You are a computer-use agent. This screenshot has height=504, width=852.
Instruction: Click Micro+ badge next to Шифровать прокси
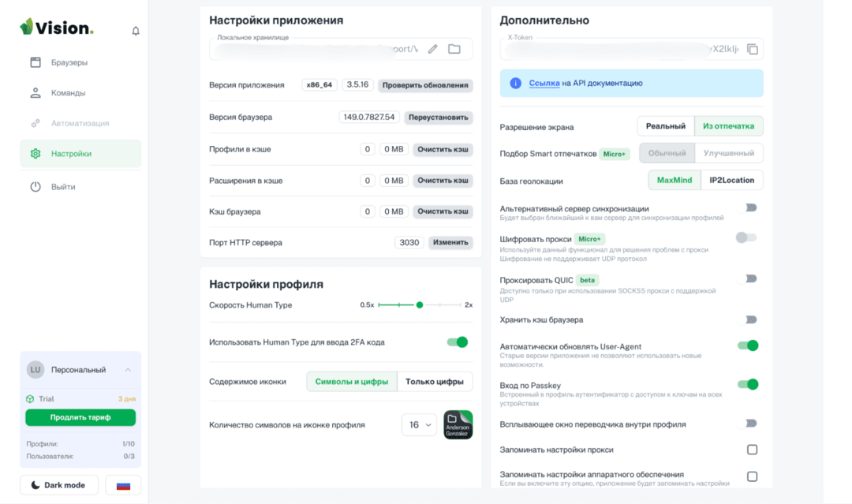(x=589, y=239)
